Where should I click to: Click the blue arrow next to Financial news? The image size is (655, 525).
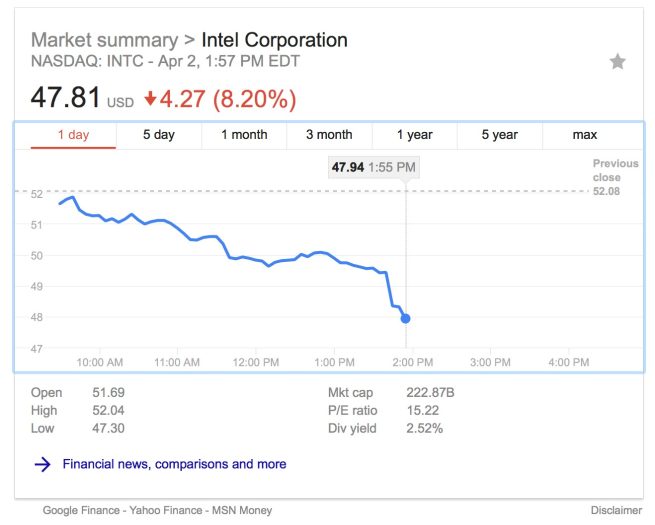coord(43,464)
